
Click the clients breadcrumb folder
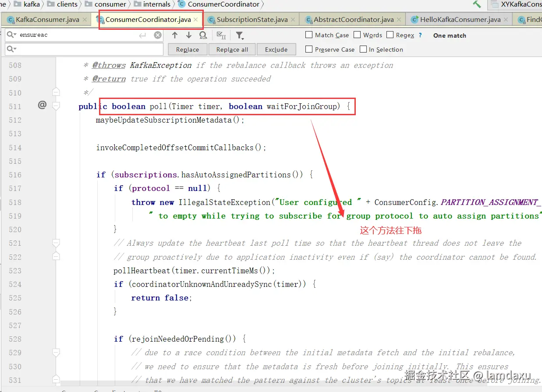click(62, 4)
